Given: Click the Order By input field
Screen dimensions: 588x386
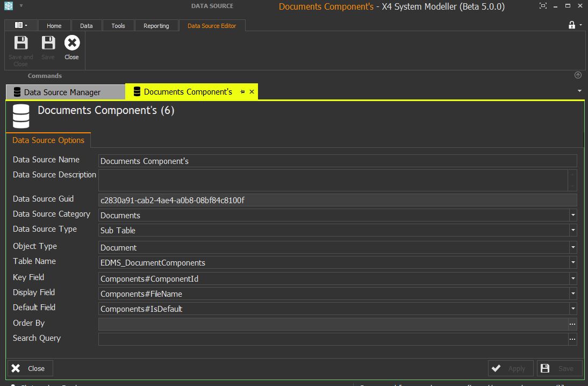Looking at the screenshot, I should pyautogui.click(x=333, y=324).
